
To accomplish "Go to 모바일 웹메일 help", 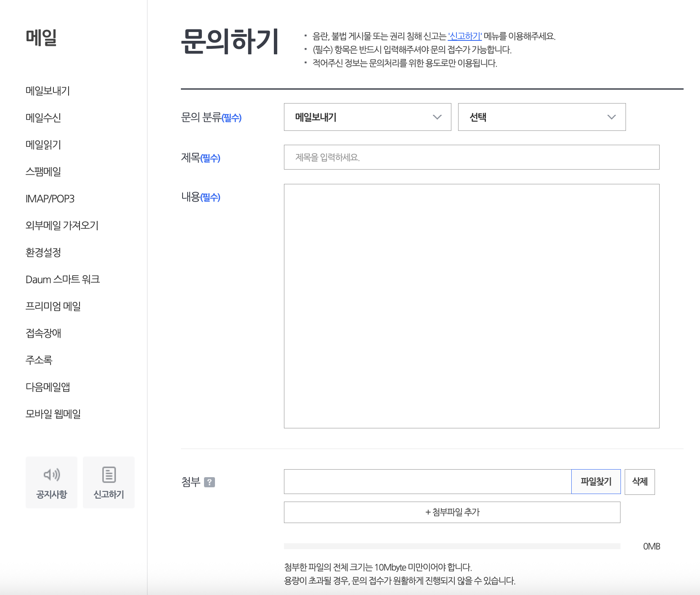I will pos(53,414).
